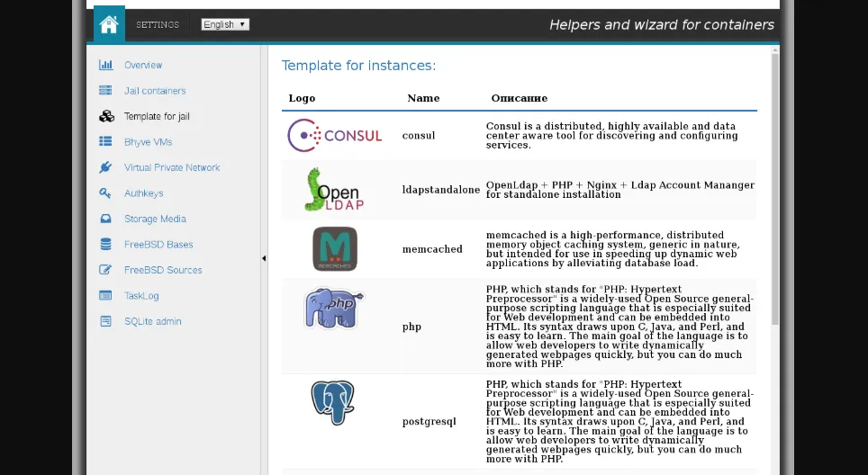
Task: Open FreeBSD Sources section
Action: (163, 270)
